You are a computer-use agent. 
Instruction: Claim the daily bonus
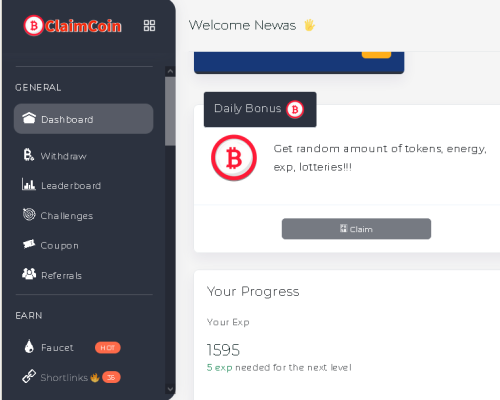pos(356,229)
